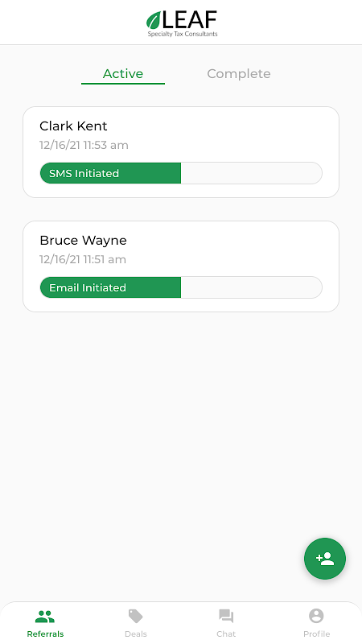Click the unfilled part of Clark Kent's progress bar
This screenshot has width=362, height=644.
[251, 173]
